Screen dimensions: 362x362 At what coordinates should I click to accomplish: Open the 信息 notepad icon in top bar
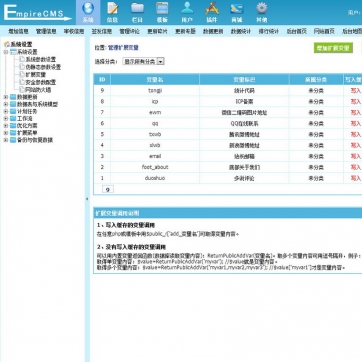click(x=113, y=8)
